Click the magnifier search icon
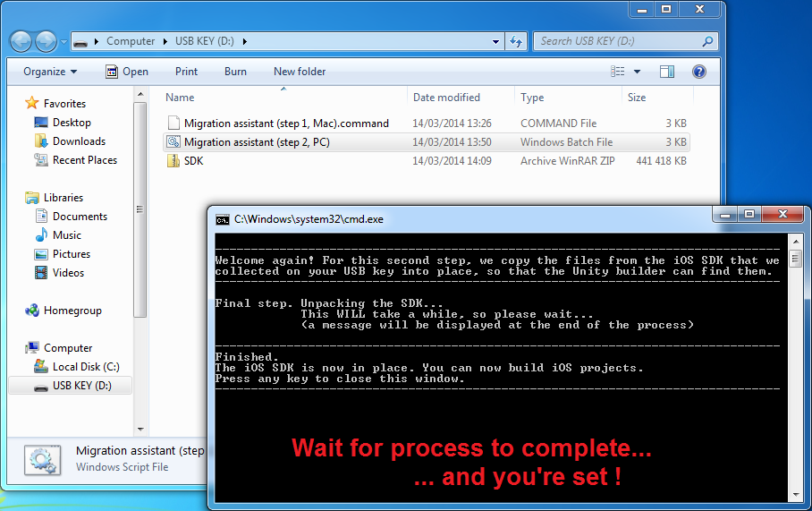Viewport: 812px width, 511px height. [707, 41]
